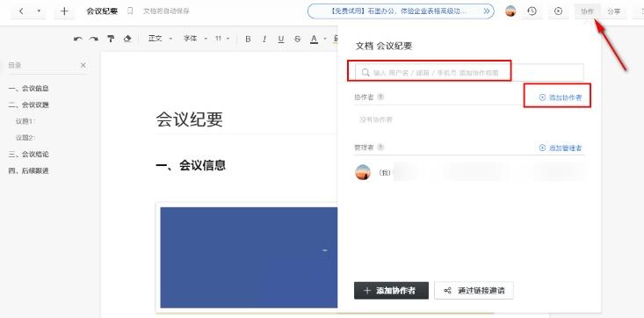Toggle bold formatting
The width and height of the screenshot is (644, 318).
tap(248, 39)
